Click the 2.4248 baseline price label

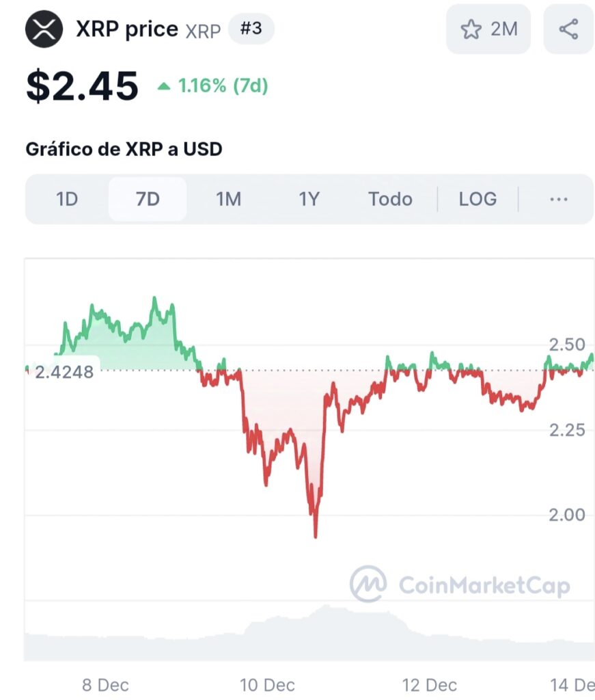pyautogui.click(x=64, y=373)
